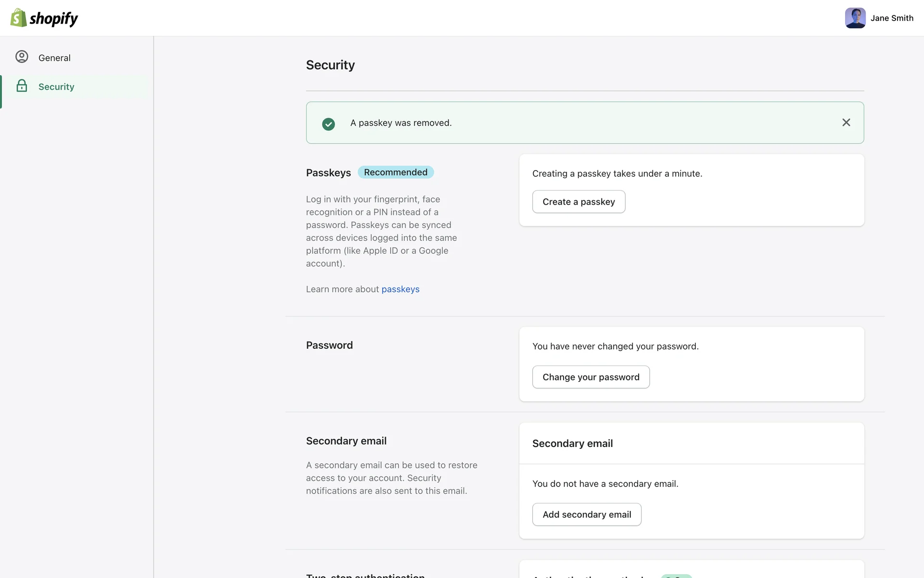This screenshot has height=578, width=924.
Task: Click the Shopify bag logo icon
Action: 18,18
